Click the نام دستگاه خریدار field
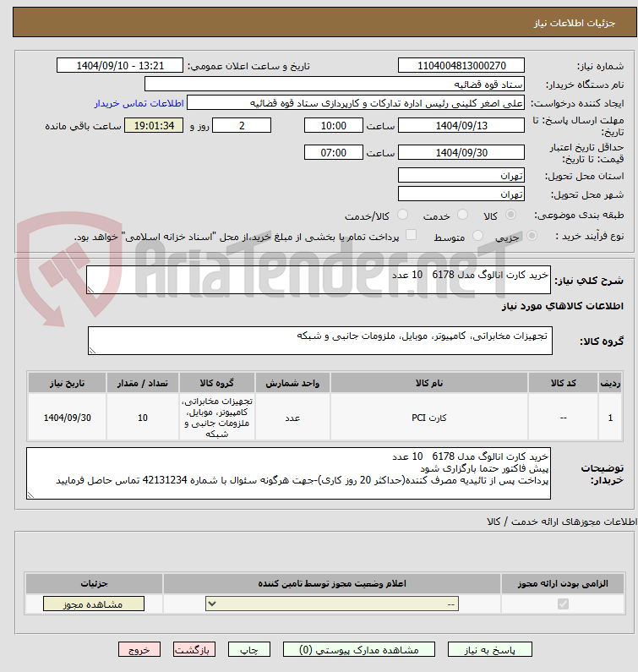The image size is (638, 672). (335, 84)
